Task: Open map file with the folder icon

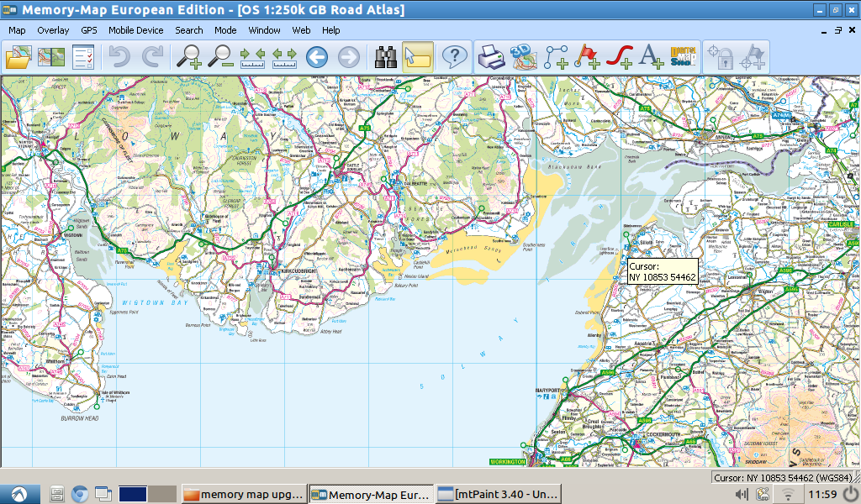Action: pos(18,57)
